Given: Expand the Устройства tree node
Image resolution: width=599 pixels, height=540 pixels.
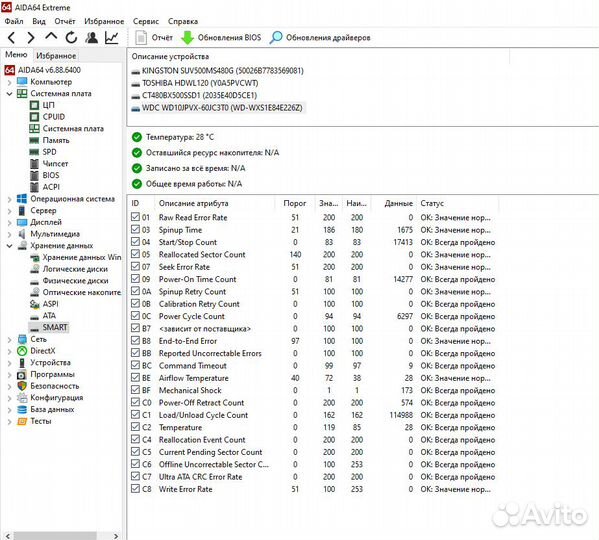Looking at the screenshot, I should (10, 362).
